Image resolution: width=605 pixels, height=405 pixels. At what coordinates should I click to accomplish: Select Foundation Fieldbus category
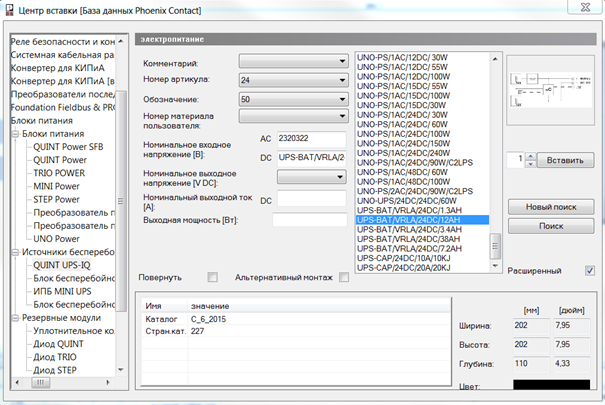(x=63, y=107)
